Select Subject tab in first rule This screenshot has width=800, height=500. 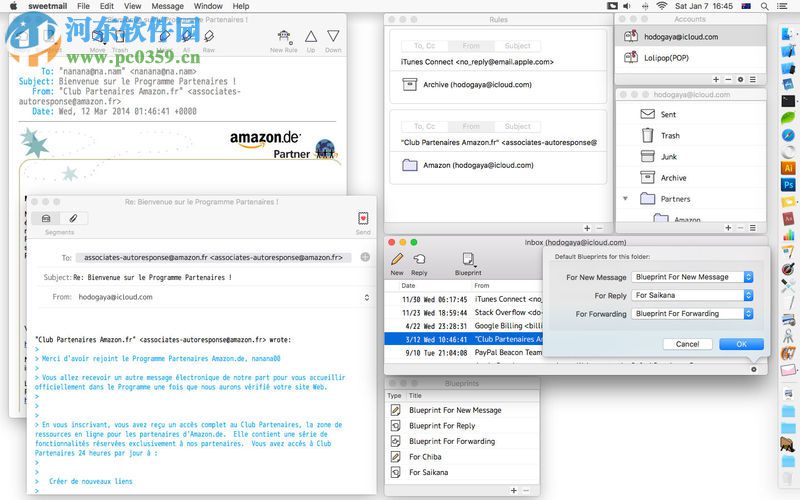518,46
